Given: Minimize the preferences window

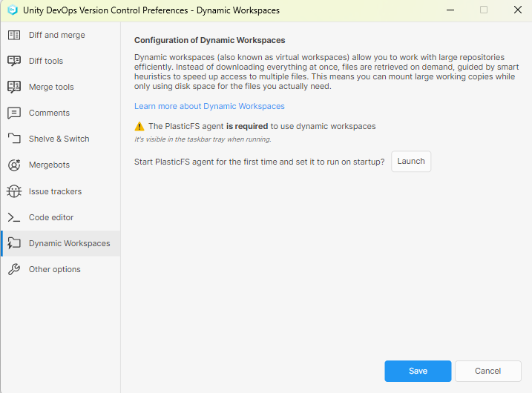Looking at the screenshot, I should (450, 10).
